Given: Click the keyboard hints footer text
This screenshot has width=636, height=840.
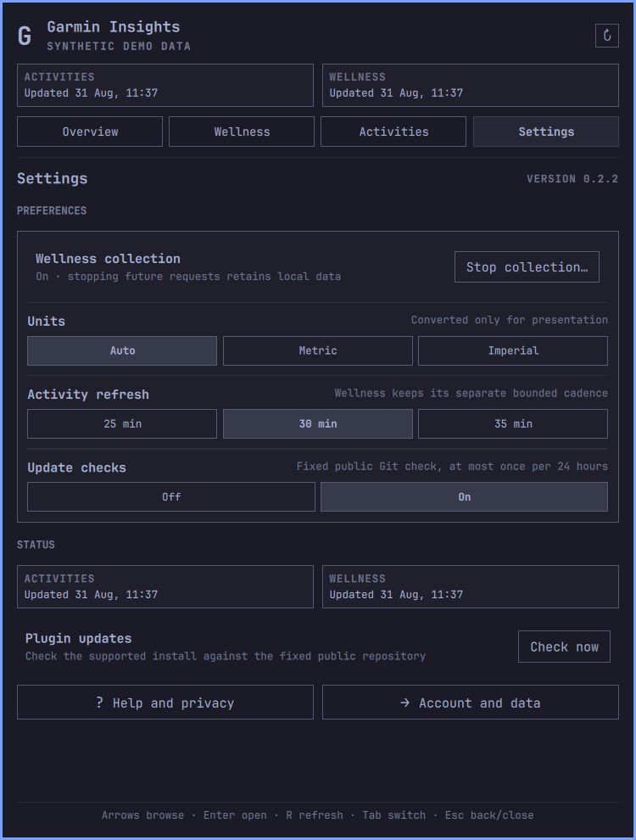Looking at the screenshot, I should point(317,815).
